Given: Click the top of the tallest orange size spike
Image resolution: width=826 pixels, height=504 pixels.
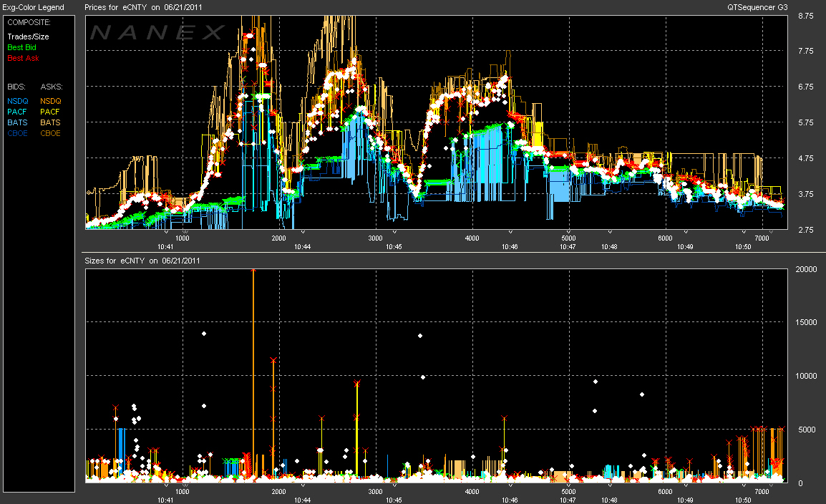Looking at the screenshot, I should coord(253,271).
